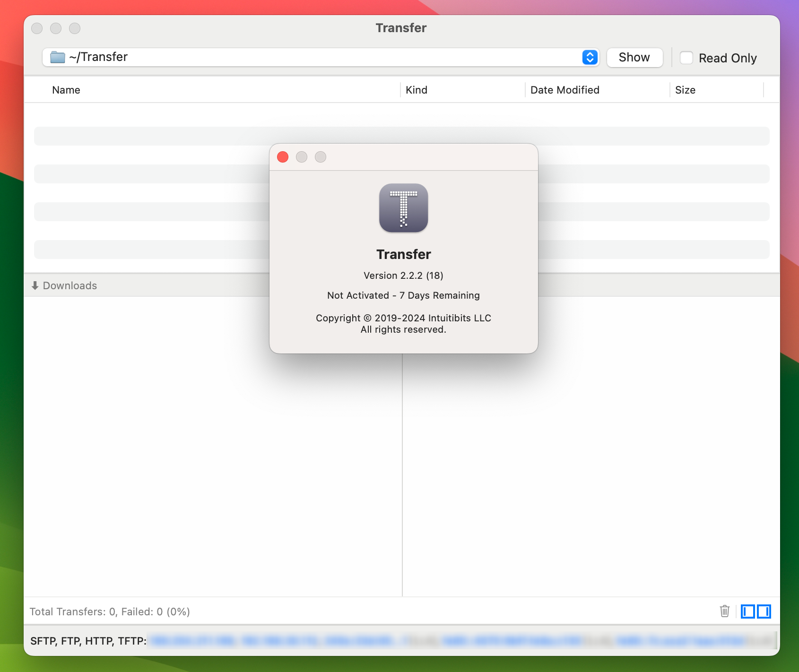799x672 pixels.
Task: Click the folder icon beside ~/Transfer
Action: [x=58, y=57]
